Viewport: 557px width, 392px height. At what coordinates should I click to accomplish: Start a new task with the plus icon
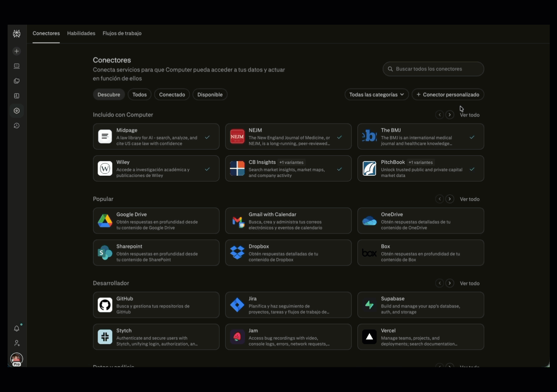[x=17, y=51]
